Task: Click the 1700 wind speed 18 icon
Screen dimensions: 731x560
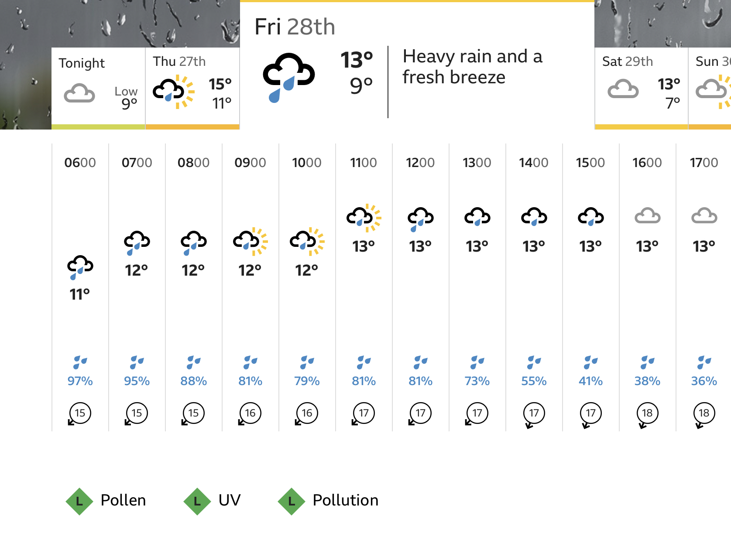Action: click(x=704, y=413)
